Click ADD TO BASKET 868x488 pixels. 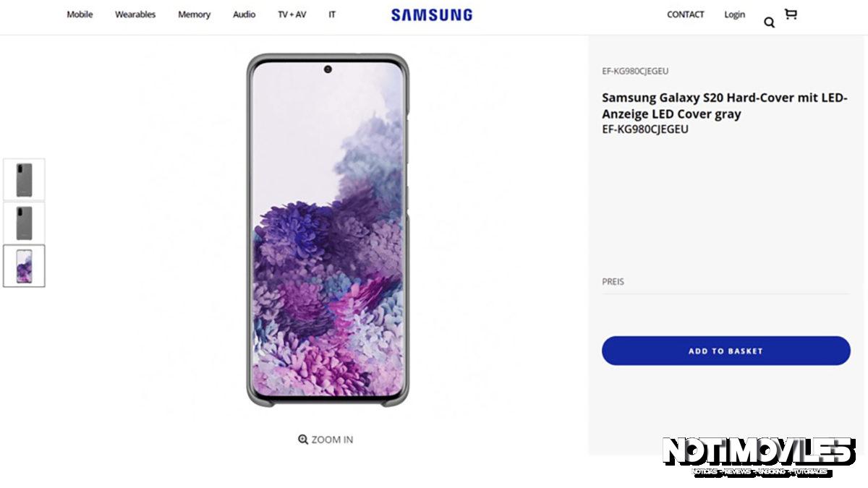click(x=725, y=351)
